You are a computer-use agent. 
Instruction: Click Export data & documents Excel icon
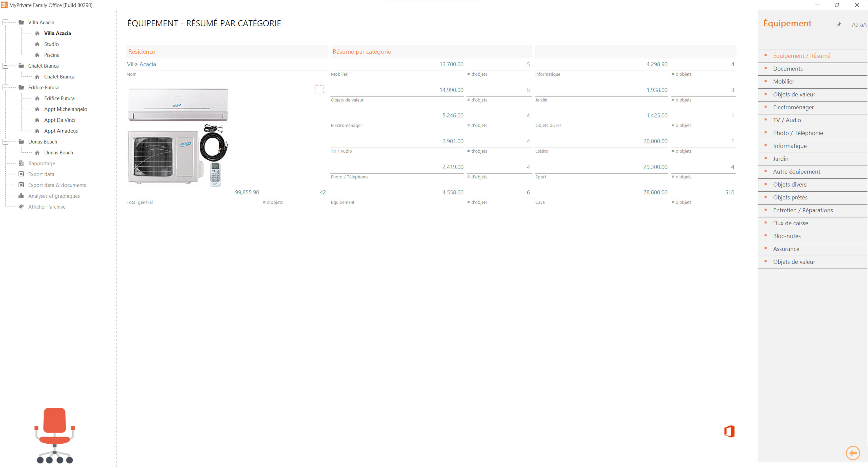(x=21, y=185)
